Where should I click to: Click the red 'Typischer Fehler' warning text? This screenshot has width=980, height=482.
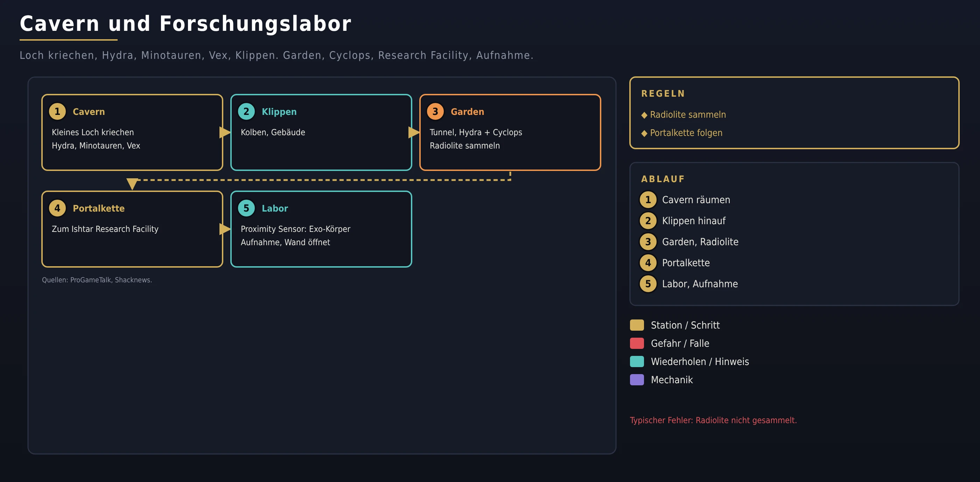point(713,420)
